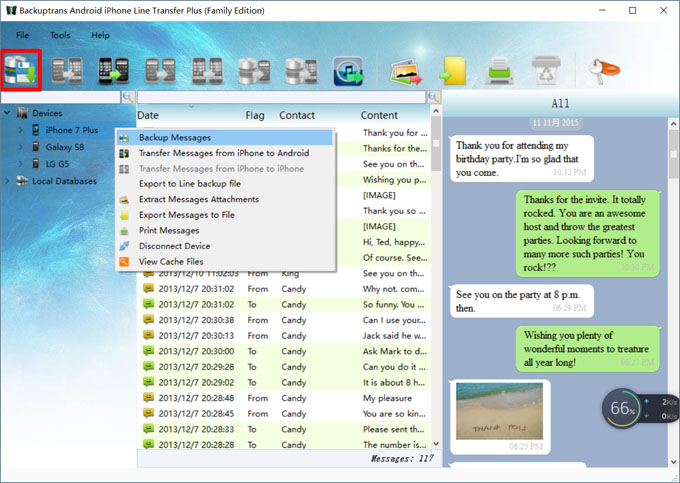Expand the iPhone 7 Plus node
Image resolution: width=680 pixels, height=483 pixels.
20,130
